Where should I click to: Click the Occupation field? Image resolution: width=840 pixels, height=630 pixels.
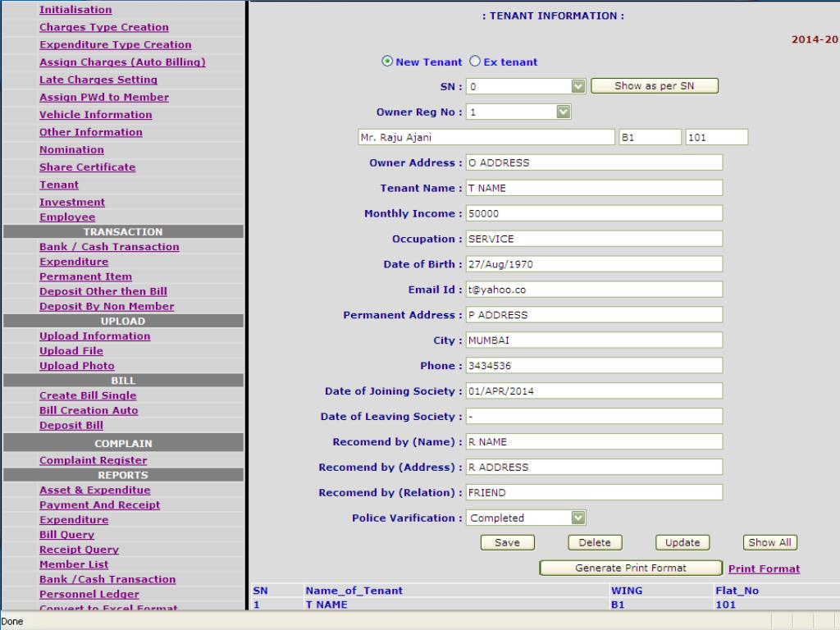[x=594, y=239]
